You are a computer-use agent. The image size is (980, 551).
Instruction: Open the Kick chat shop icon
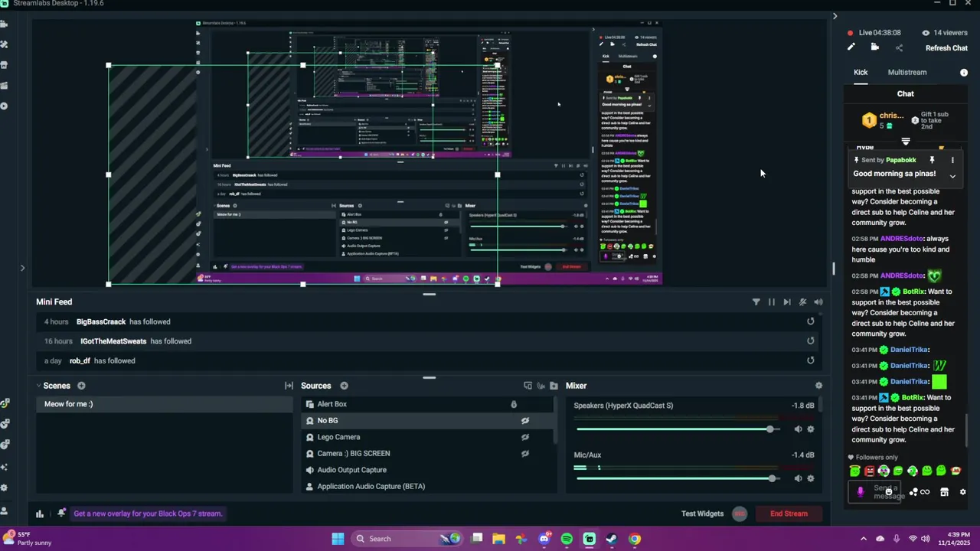(944, 492)
